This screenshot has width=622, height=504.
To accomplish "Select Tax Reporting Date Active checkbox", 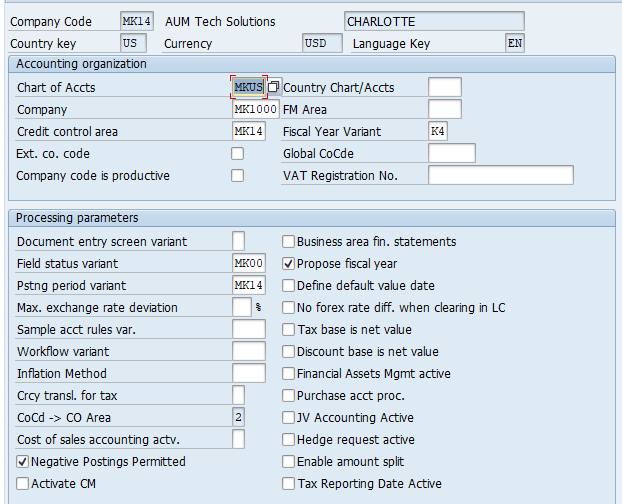I will coord(289,484).
